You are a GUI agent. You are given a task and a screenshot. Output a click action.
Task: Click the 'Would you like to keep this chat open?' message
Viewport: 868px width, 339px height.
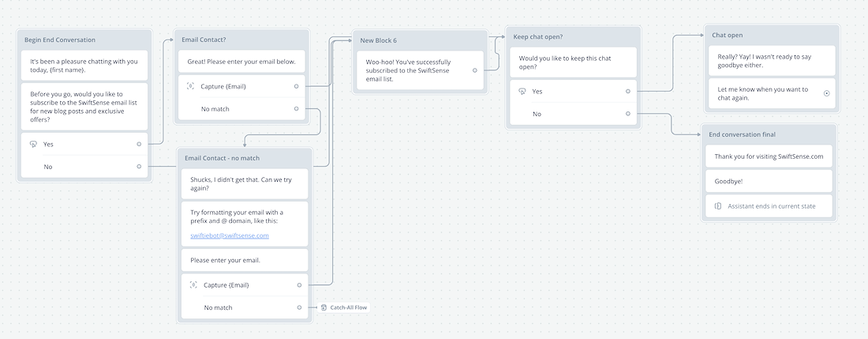(573, 62)
